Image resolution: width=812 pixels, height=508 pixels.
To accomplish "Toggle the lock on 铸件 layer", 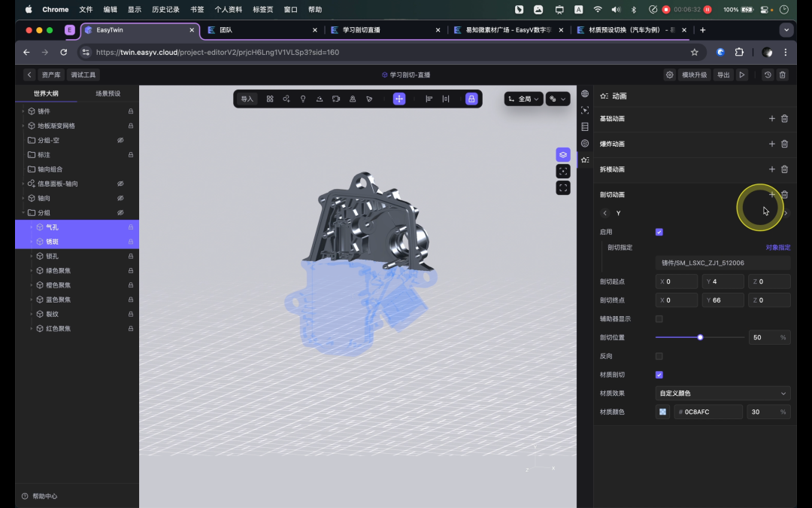I will [131, 111].
